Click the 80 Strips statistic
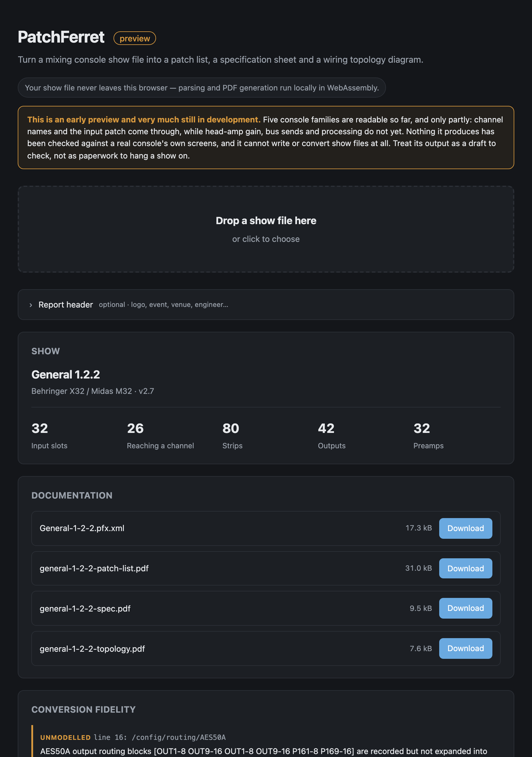 tap(232, 436)
